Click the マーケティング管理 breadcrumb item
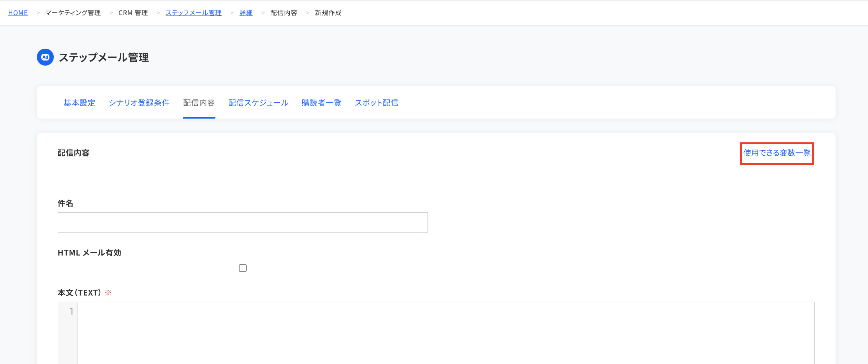This screenshot has width=868, height=364. (73, 13)
